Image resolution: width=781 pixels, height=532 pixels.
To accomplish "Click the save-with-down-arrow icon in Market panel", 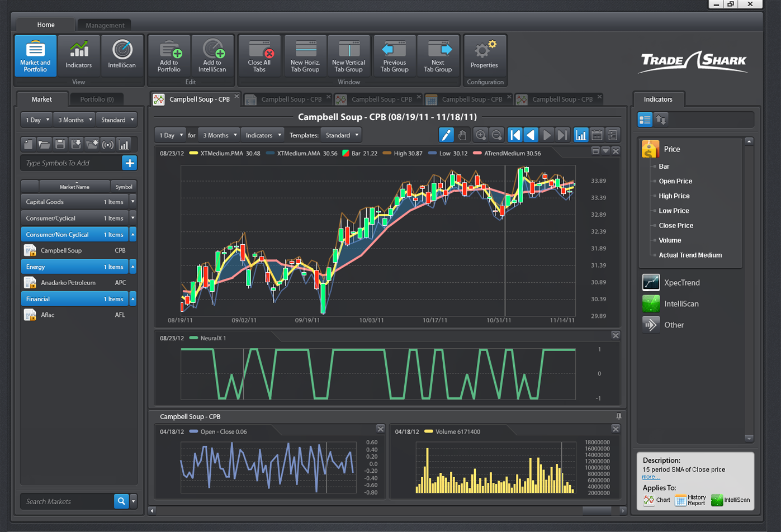I will 76,144.
